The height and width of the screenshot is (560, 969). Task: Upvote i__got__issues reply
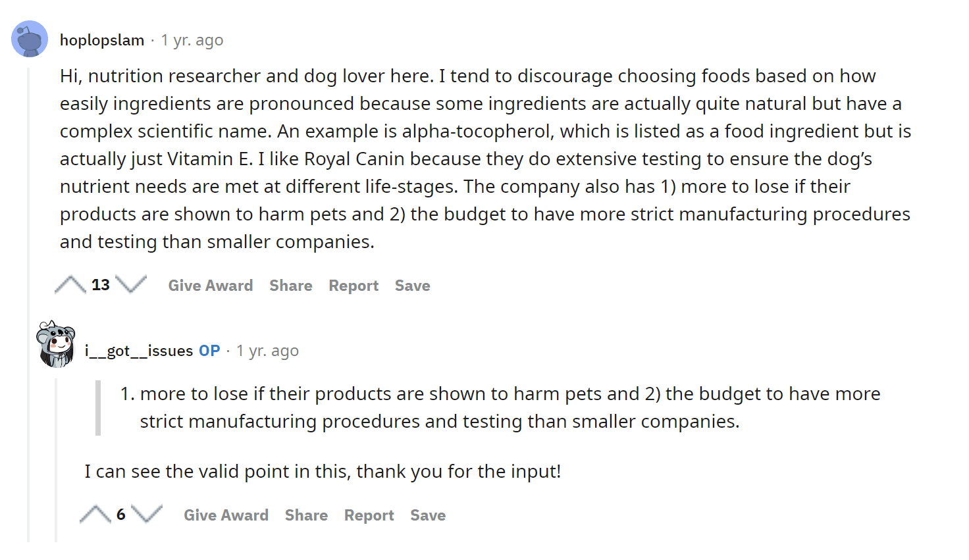pos(95,515)
